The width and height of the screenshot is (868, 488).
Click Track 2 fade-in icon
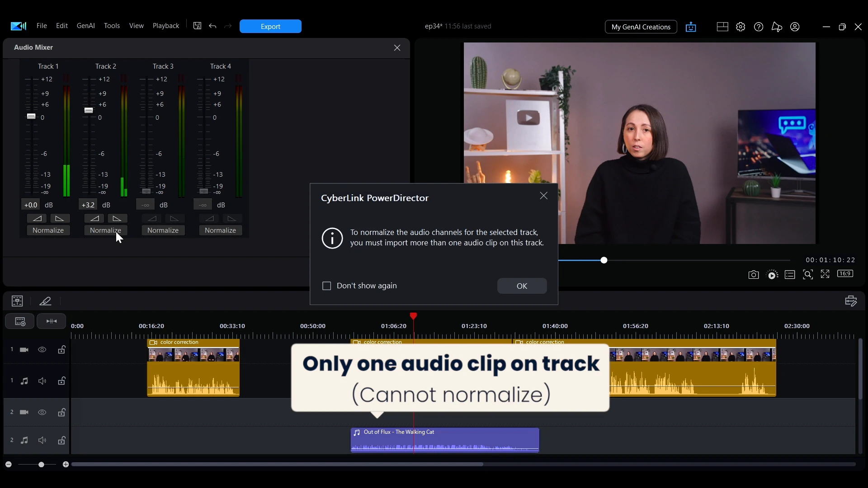pos(95,219)
